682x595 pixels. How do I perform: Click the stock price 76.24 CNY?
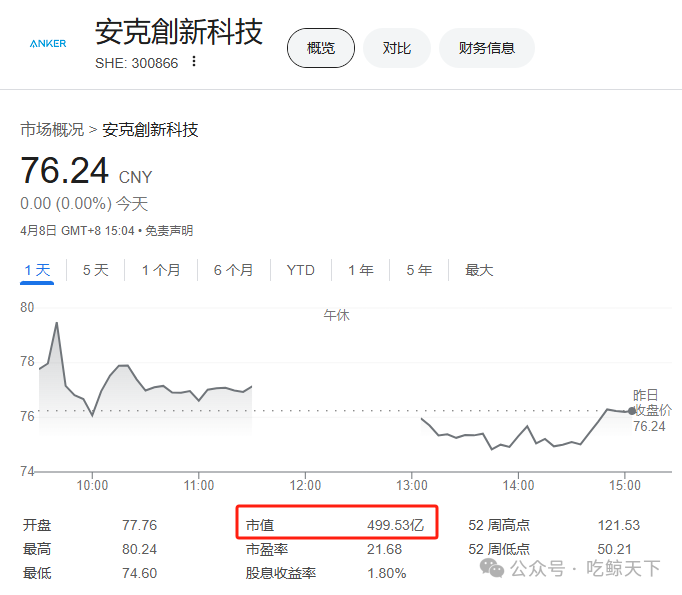click(x=86, y=170)
